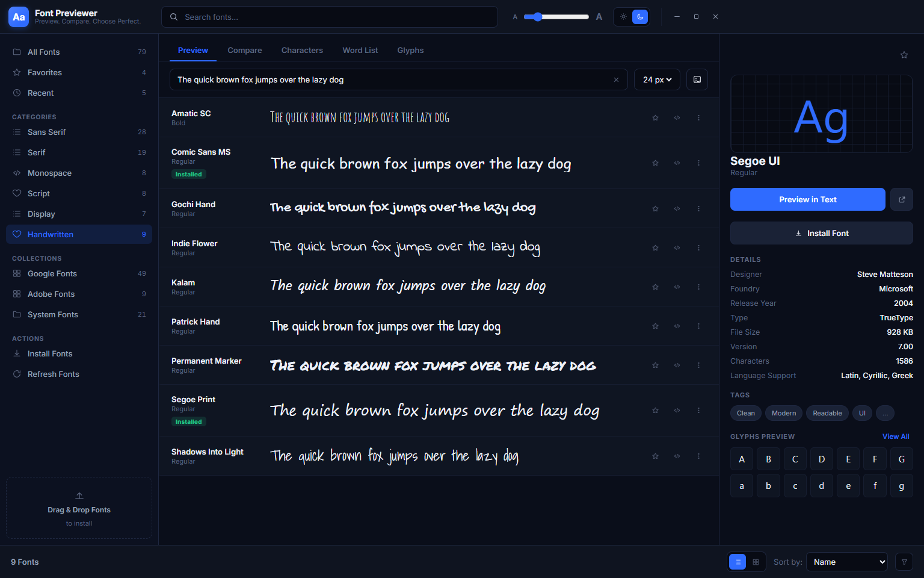Click the uppercase G glyph tile
This screenshot has height=578, width=924.
pos(901,459)
